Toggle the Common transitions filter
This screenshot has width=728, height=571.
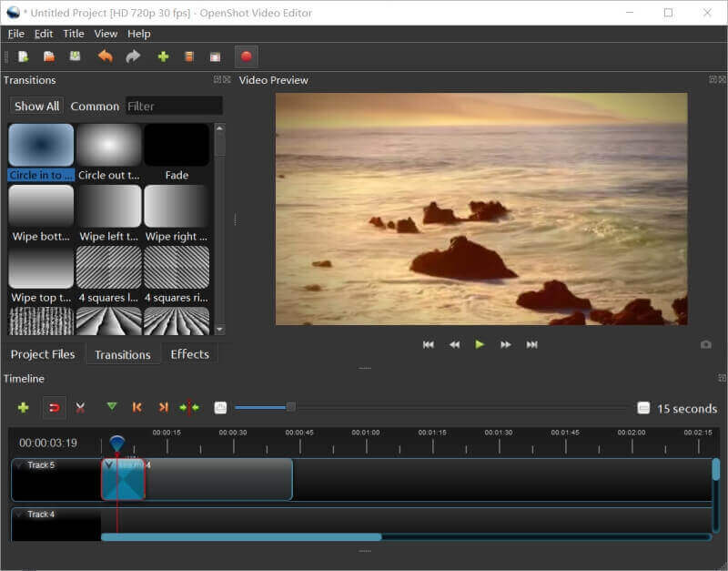click(x=95, y=107)
